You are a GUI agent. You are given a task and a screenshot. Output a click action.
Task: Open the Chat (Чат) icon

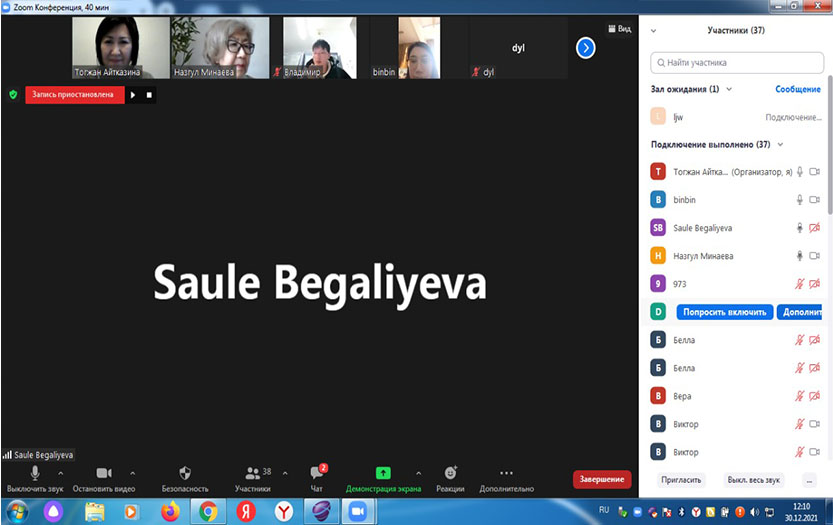pyautogui.click(x=317, y=473)
